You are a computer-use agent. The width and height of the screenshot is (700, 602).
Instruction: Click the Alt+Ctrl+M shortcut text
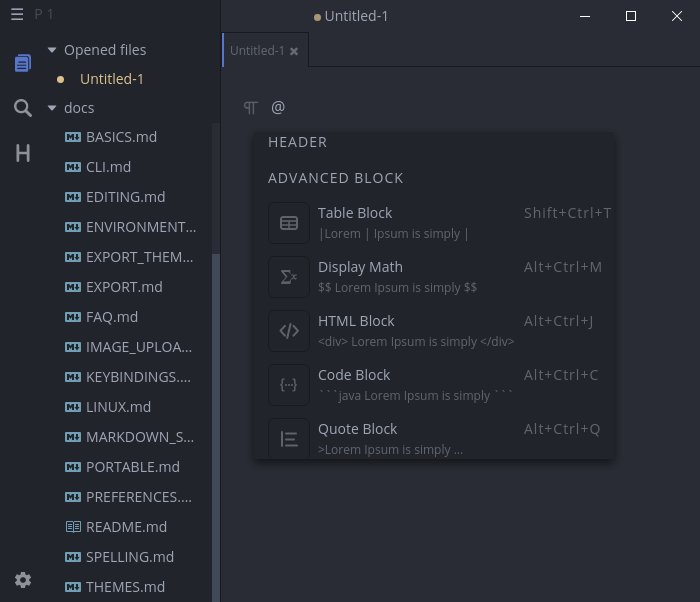[x=563, y=268]
